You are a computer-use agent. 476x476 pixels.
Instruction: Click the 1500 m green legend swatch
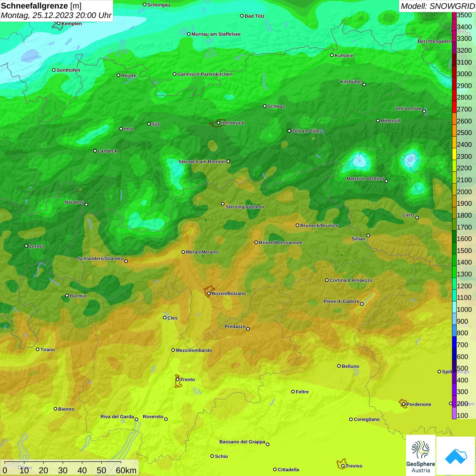[x=454, y=248]
